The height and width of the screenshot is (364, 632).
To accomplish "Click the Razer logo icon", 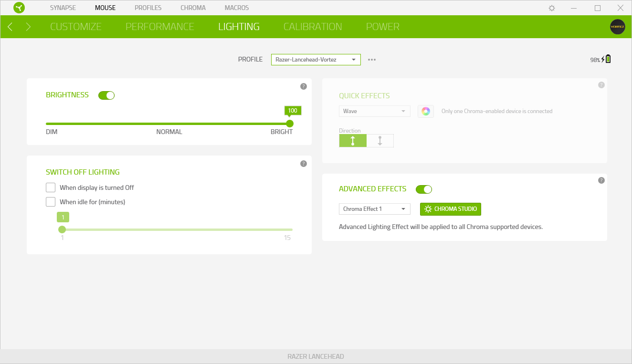I will coord(19,8).
